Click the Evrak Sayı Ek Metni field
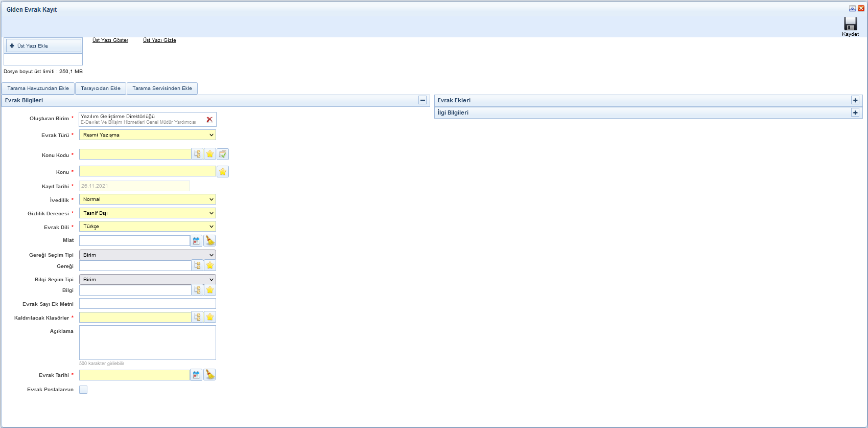Screen dimensions: 868x428 point(148,304)
